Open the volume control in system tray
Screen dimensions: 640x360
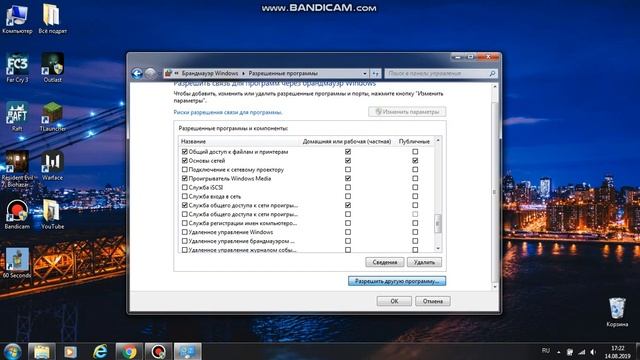tap(593, 352)
